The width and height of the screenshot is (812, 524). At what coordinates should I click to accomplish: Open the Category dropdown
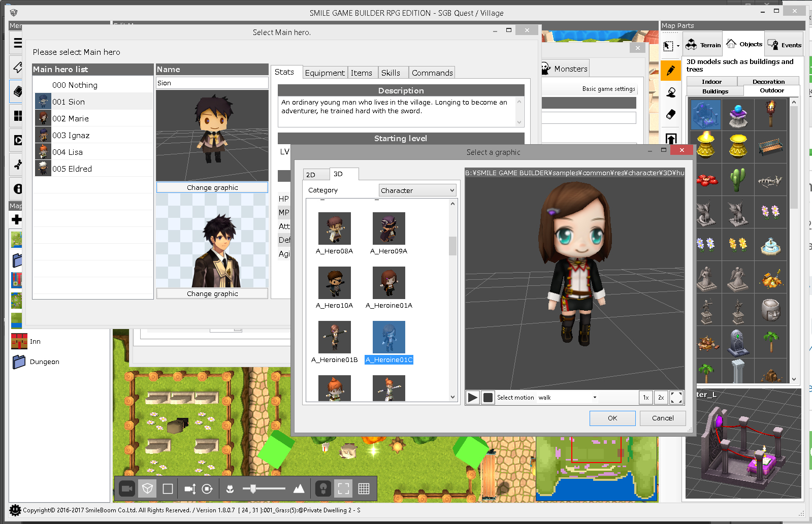[x=417, y=190]
